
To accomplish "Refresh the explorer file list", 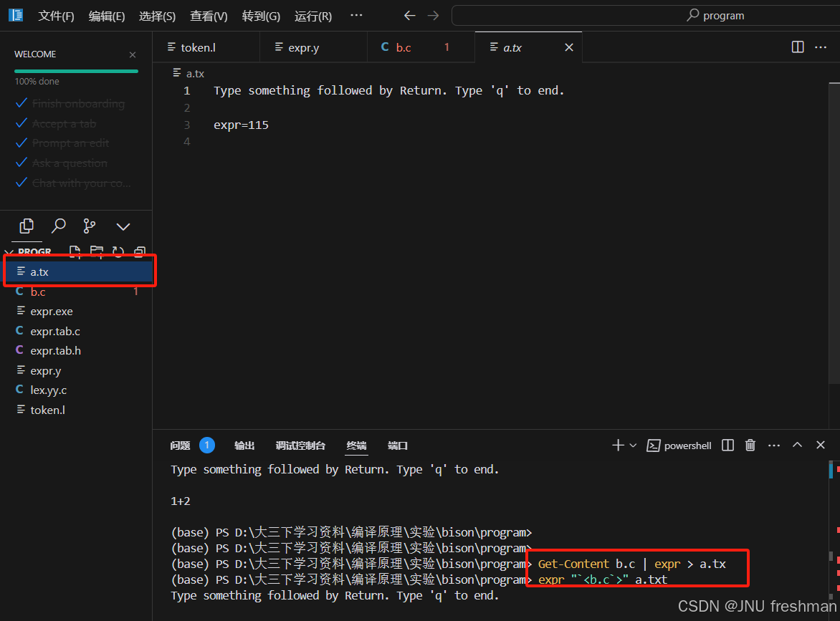I will pyautogui.click(x=118, y=251).
